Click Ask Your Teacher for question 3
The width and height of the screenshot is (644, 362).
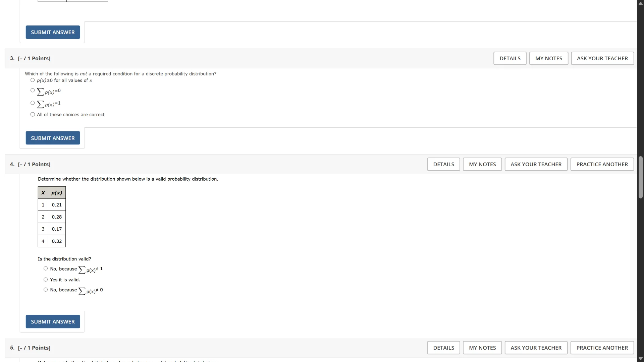(x=602, y=58)
